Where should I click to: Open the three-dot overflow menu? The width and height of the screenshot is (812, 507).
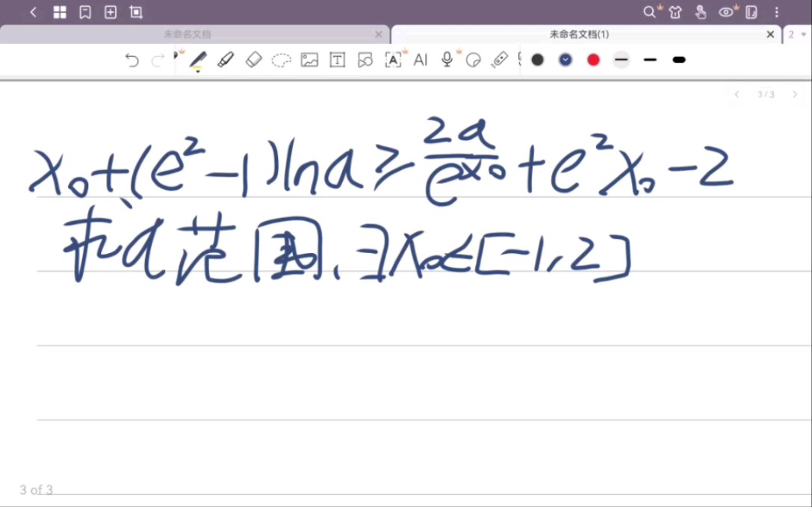point(777,12)
